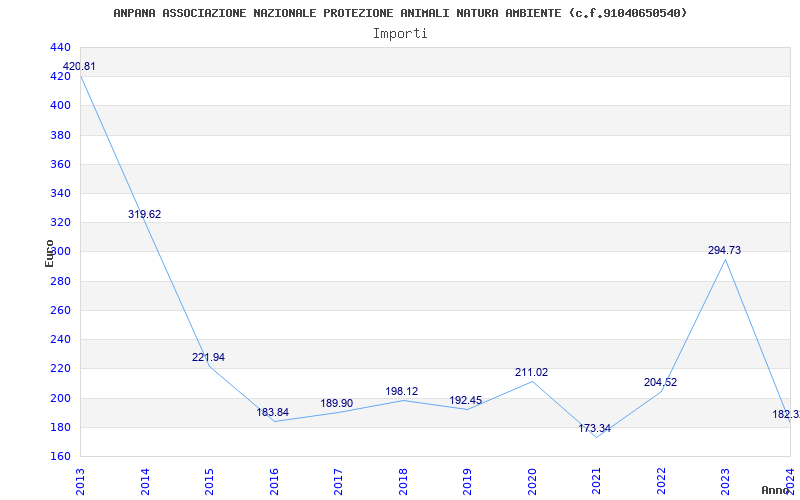
Task: Select the 294.73 peak label for 2023
Action: click(x=724, y=251)
